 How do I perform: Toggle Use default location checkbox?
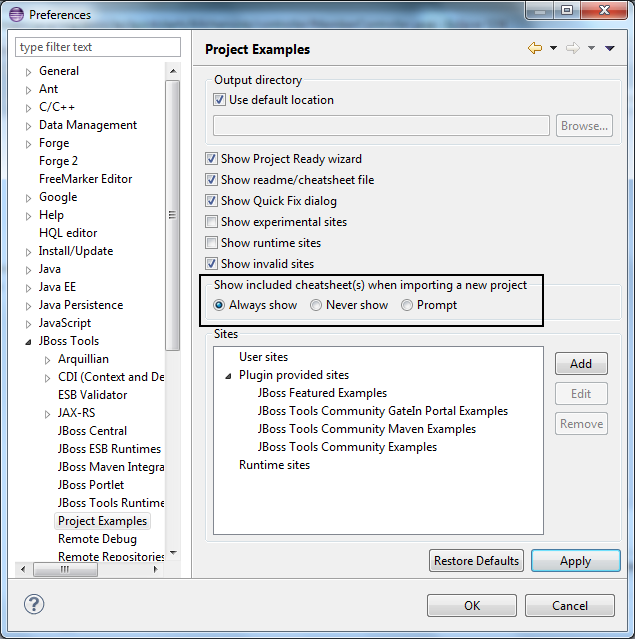tap(219, 100)
